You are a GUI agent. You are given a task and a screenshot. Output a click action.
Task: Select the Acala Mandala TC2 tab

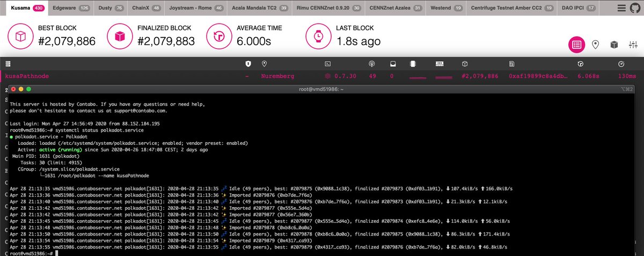coord(260,8)
